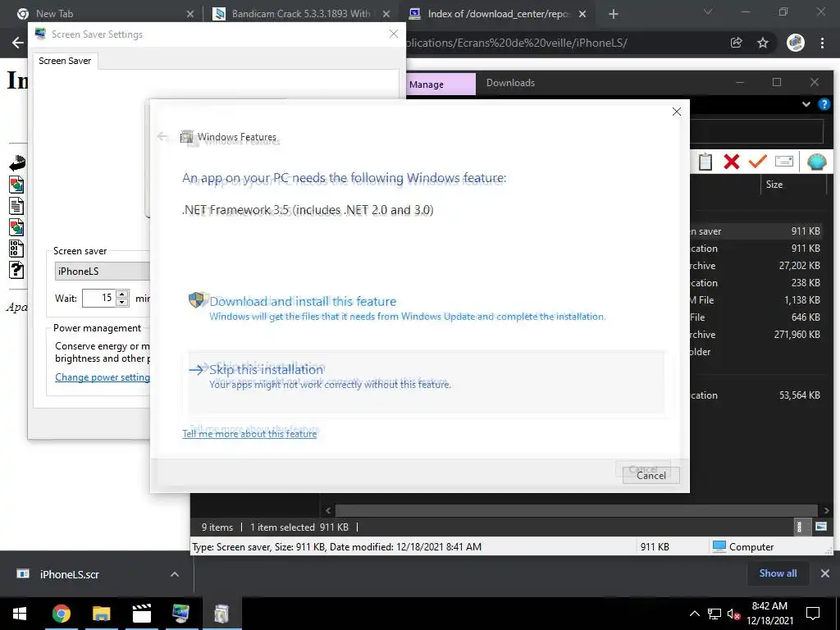The height and width of the screenshot is (630, 840).
Task: Click the orange checkmark icon in Explorer toolbar
Action: pyautogui.click(x=757, y=161)
